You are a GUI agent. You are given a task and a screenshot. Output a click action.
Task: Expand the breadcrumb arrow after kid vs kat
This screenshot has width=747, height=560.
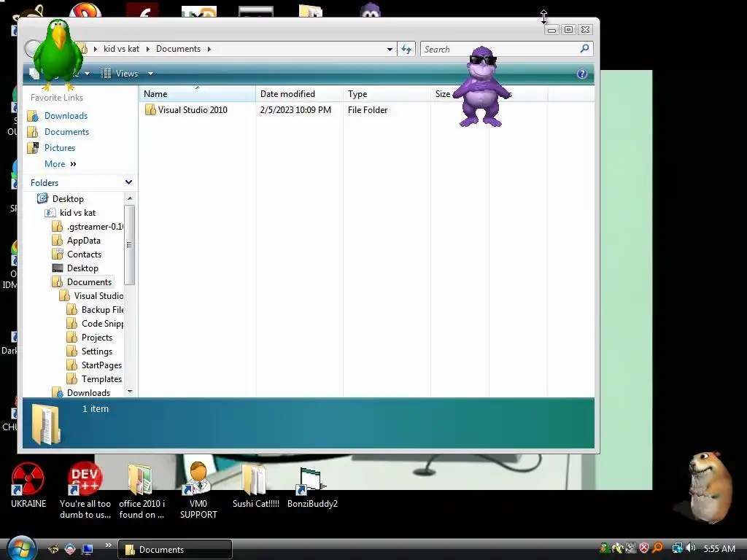[147, 49]
